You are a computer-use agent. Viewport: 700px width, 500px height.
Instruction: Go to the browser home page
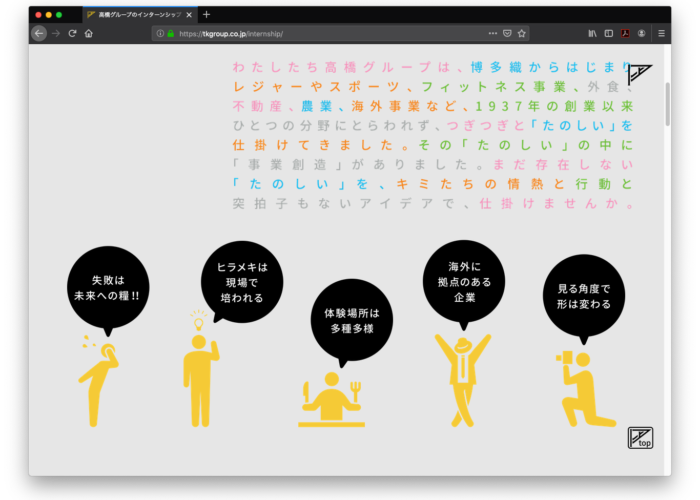(x=89, y=33)
